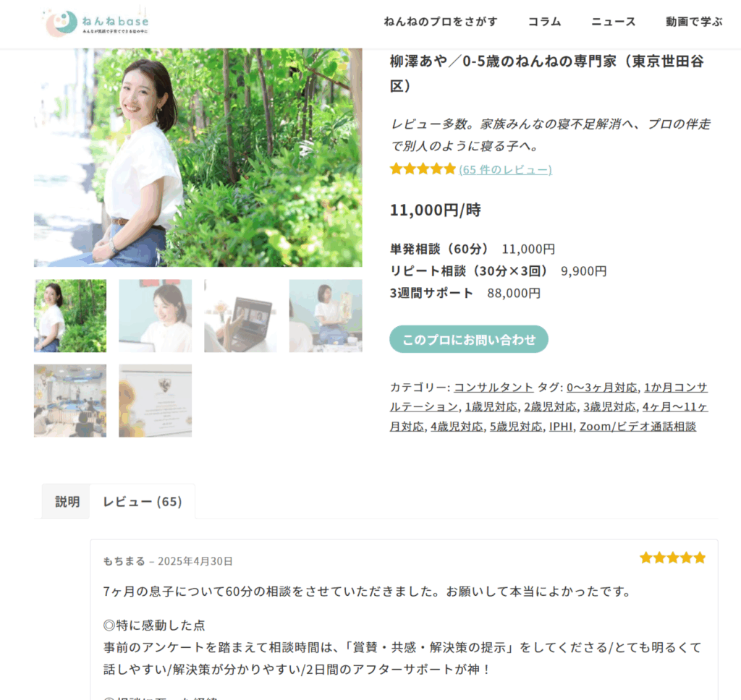Click the five-star rating beside reviews link

[423, 168]
